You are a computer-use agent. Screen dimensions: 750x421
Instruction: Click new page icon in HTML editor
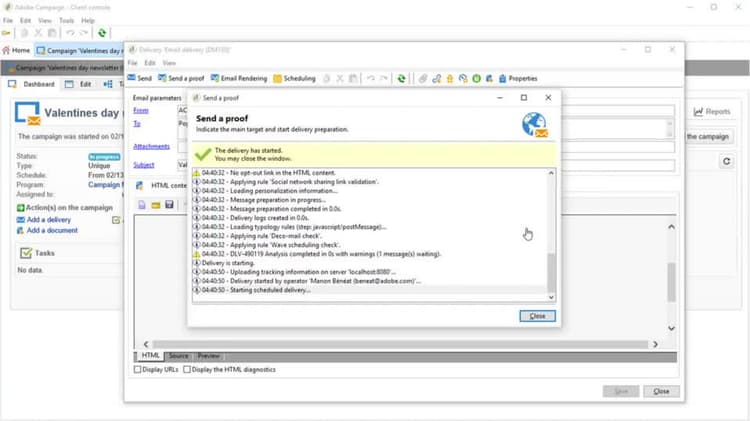click(x=142, y=205)
